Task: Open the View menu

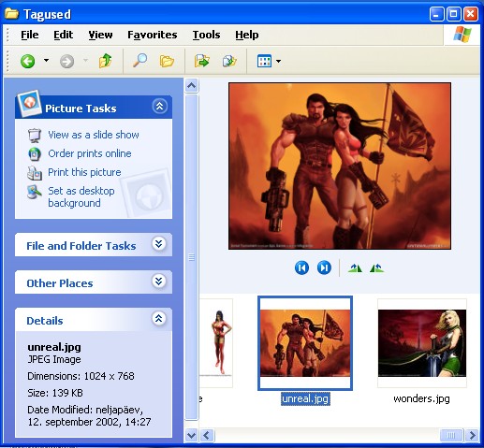Action: (100, 35)
